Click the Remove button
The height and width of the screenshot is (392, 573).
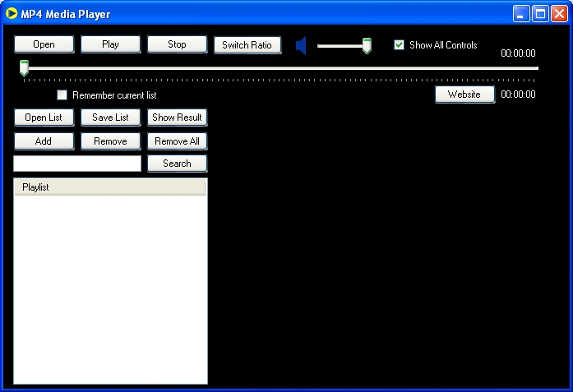[110, 141]
